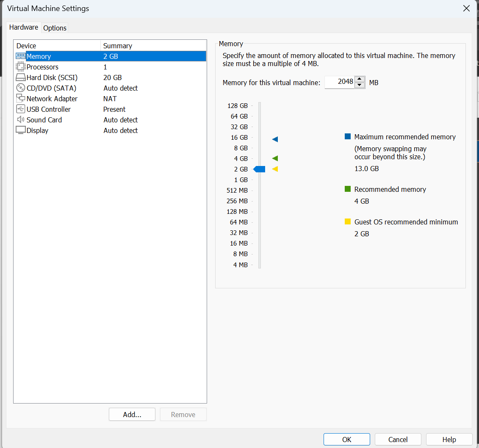Viewport: 479px width, 448px height.
Task: Click the 13.0 GB maximum memory value
Action: (x=367, y=169)
